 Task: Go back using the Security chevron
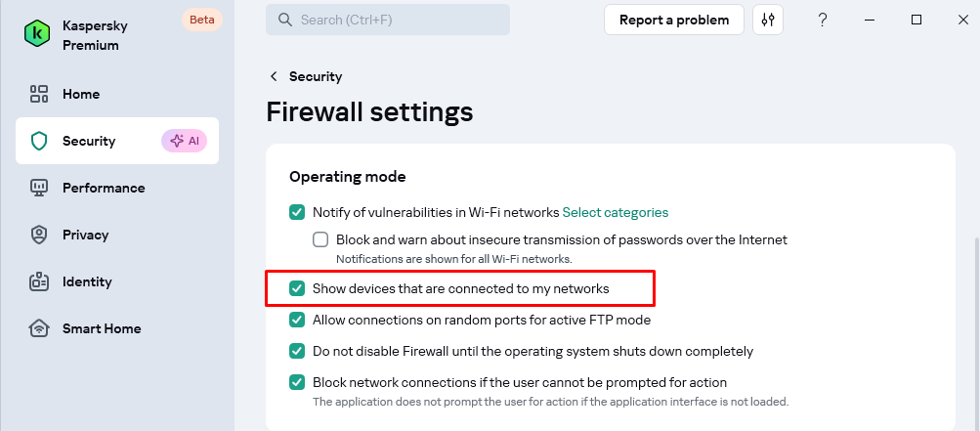coord(274,76)
